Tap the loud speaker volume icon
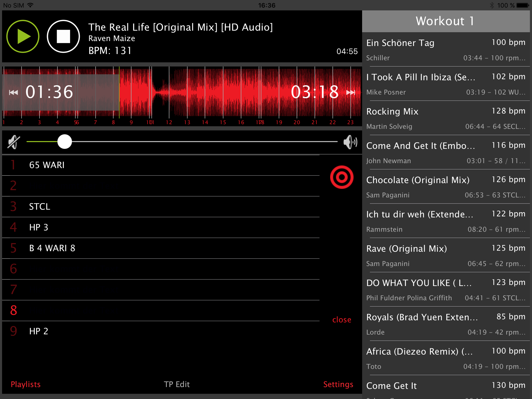This screenshot has height=399, width=532. (350, 142)
